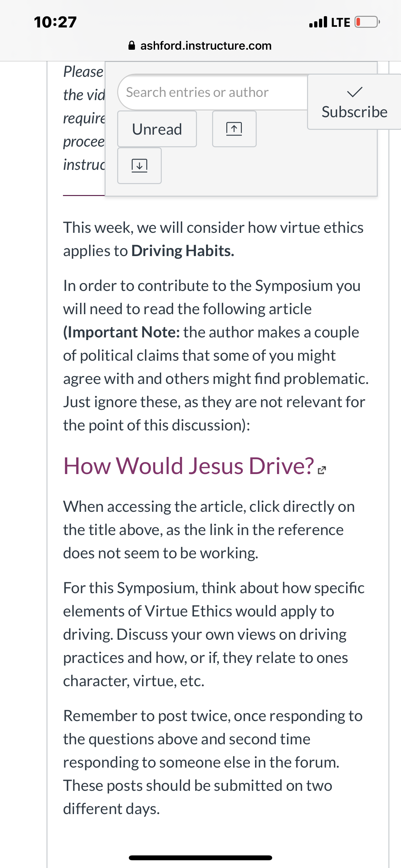Tap the 10:27 clock in status bar

[55, 22]
